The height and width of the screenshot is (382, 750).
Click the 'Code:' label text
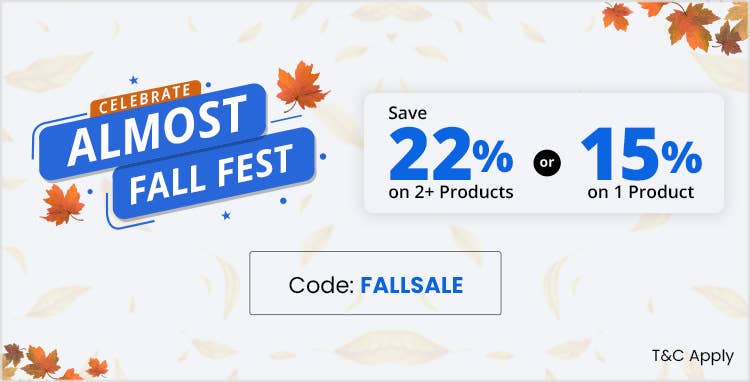(321, 285)
